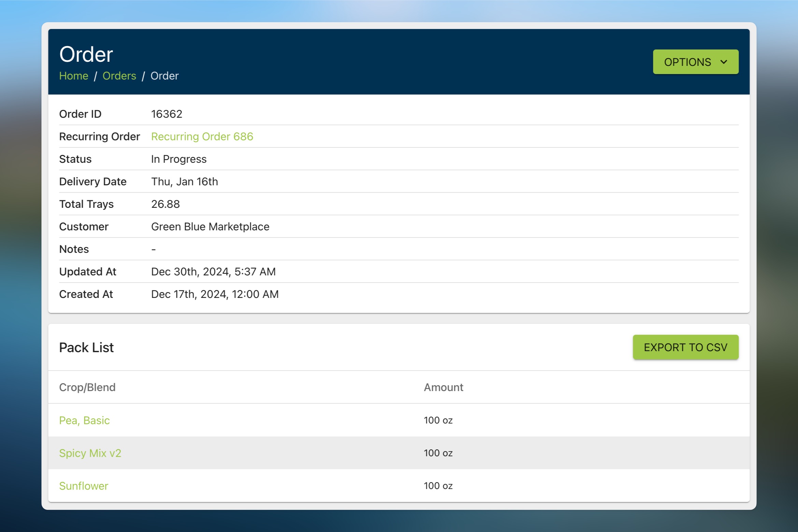Click the Green Blue Marketplace customer name
The height and width of the screenshot is (532, 798).
click(210, 226)
